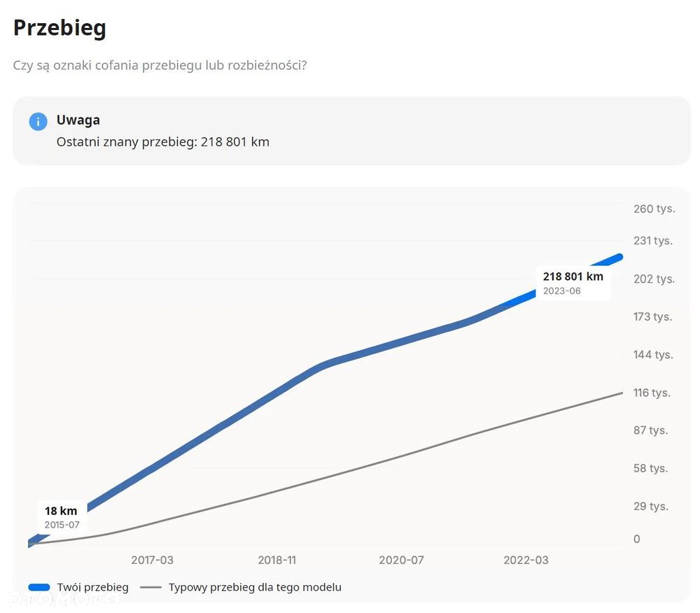Viewport: 700px width, 613px height.
Task: Click the 260 tys. axis label
Action: click(x=654, y=209)
